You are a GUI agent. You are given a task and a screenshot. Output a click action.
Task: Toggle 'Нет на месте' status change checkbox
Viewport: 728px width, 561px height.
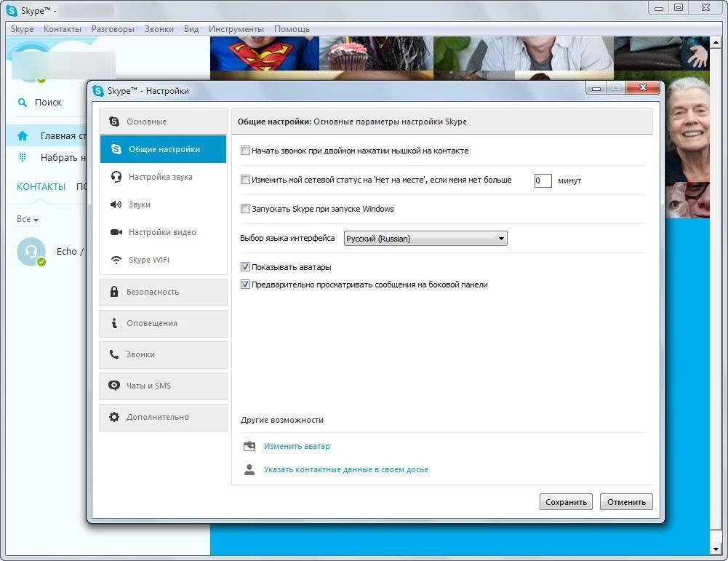coord(245,180)
